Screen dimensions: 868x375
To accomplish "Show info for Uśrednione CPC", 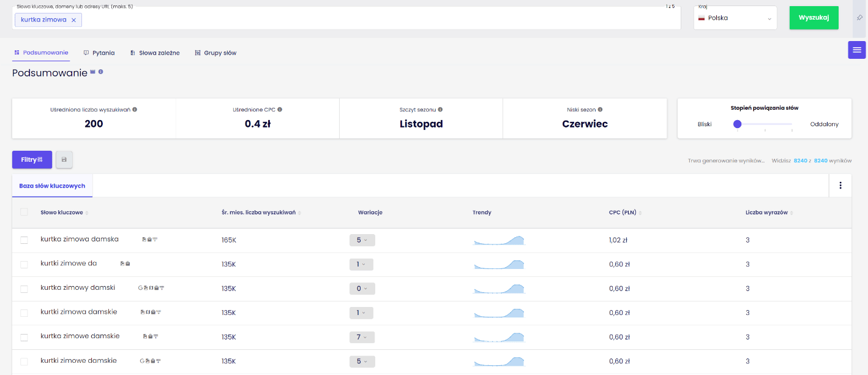I will point(280,110).
